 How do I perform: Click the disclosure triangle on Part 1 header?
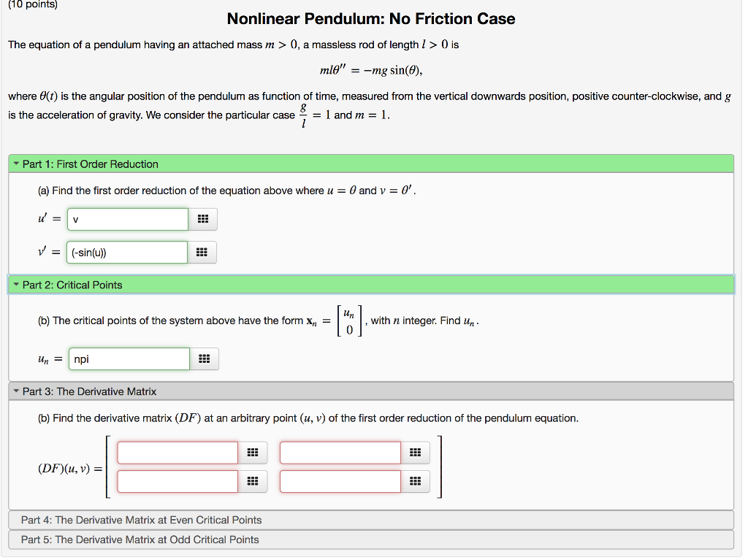click(16, 164)
